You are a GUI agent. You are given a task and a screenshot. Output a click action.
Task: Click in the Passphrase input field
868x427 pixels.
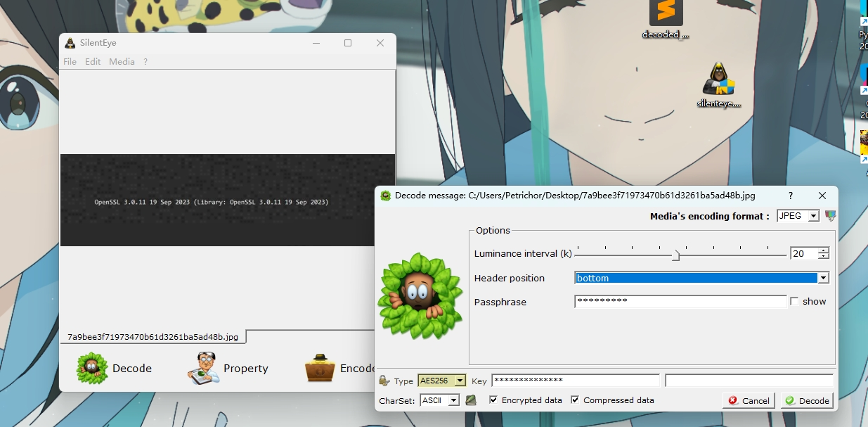pos(680,301)
